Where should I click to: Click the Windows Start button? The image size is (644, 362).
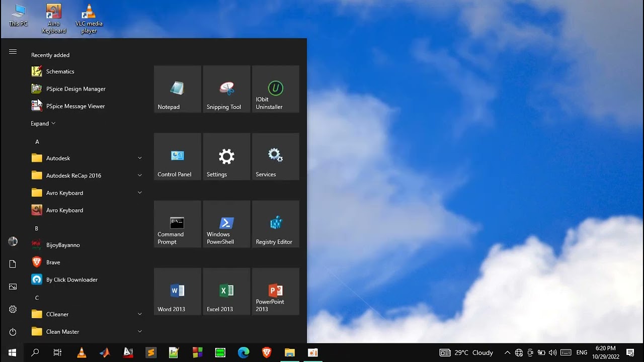(x=12, y=352)
